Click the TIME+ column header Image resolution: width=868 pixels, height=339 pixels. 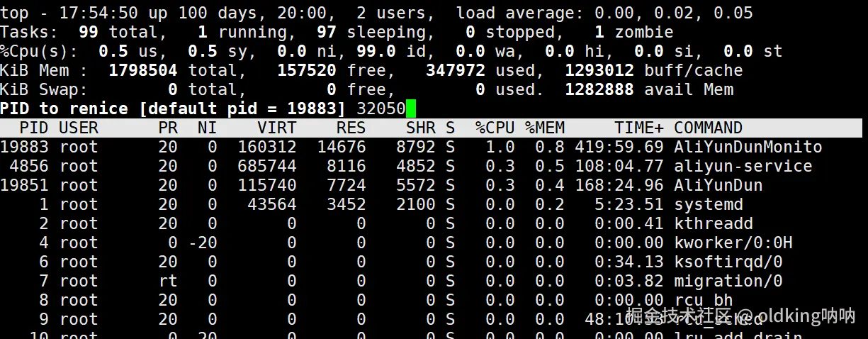coord(639,128)
